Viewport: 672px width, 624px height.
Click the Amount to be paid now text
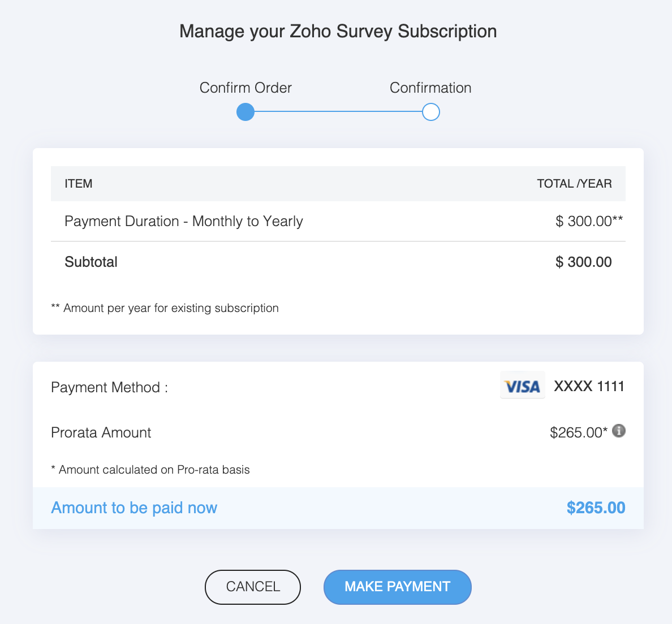[x=134, y=508]
